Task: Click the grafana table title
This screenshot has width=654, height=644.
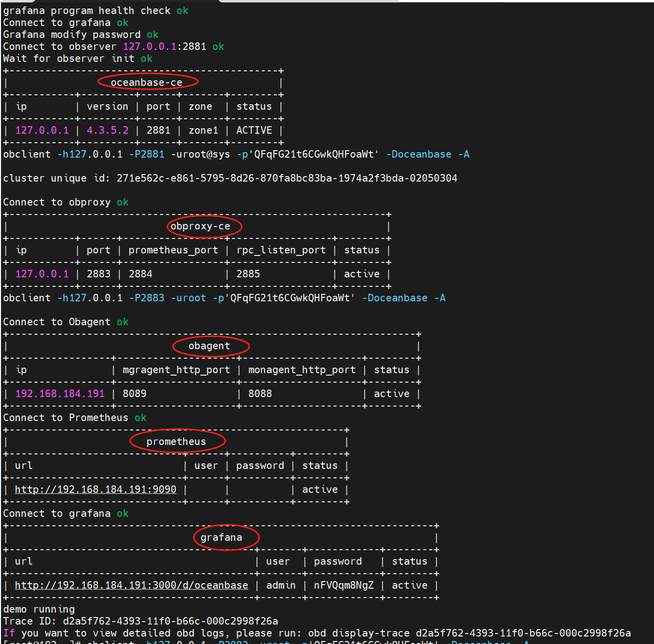Action: point(221,537)
